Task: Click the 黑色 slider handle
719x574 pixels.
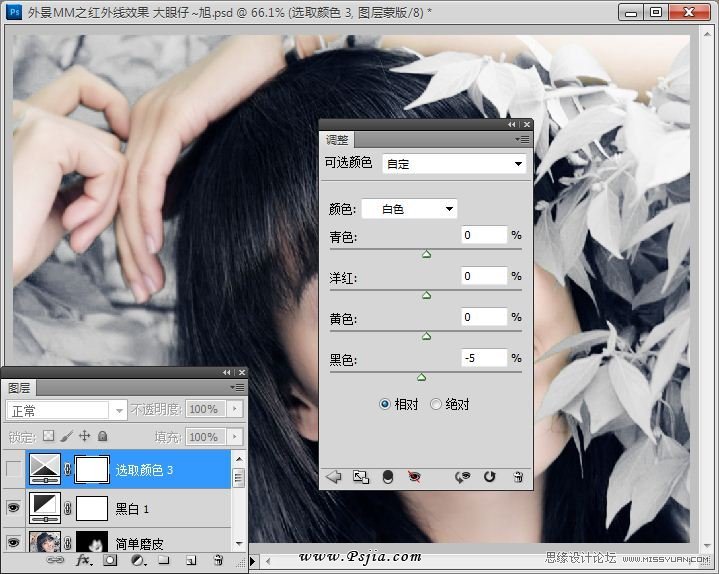Action: [421, 377]
